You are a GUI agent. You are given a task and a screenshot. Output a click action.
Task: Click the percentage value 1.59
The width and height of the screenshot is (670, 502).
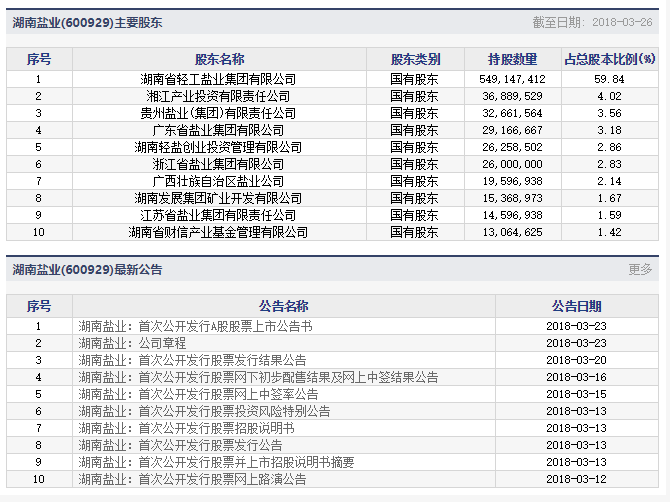[609, 215]
